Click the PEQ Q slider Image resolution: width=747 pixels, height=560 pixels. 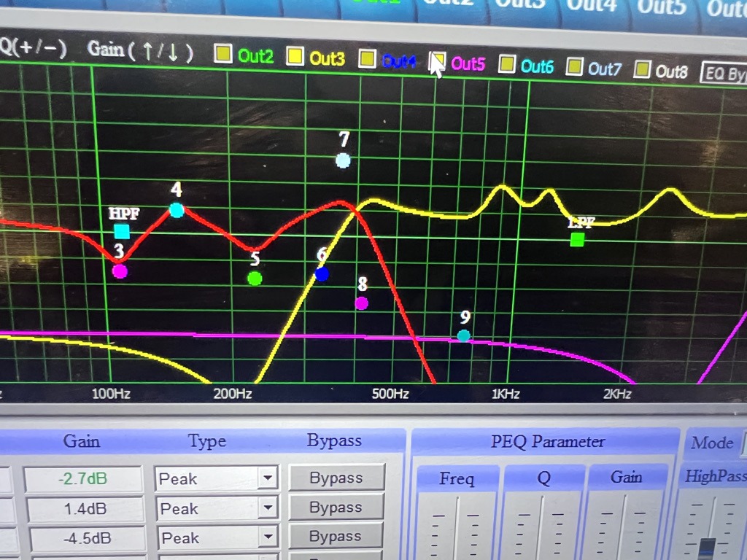(542, 529)
